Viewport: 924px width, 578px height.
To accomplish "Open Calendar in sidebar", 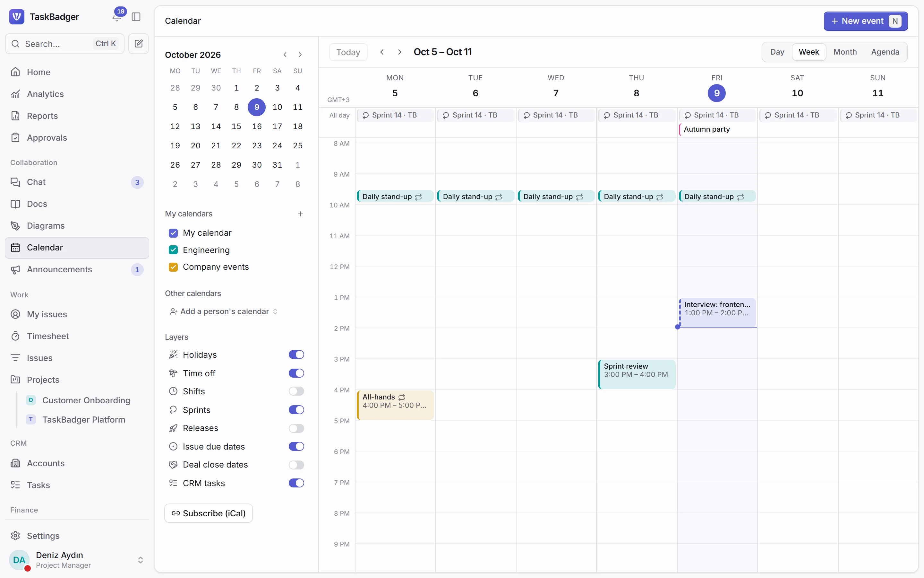I will click(x=77, y=247).
